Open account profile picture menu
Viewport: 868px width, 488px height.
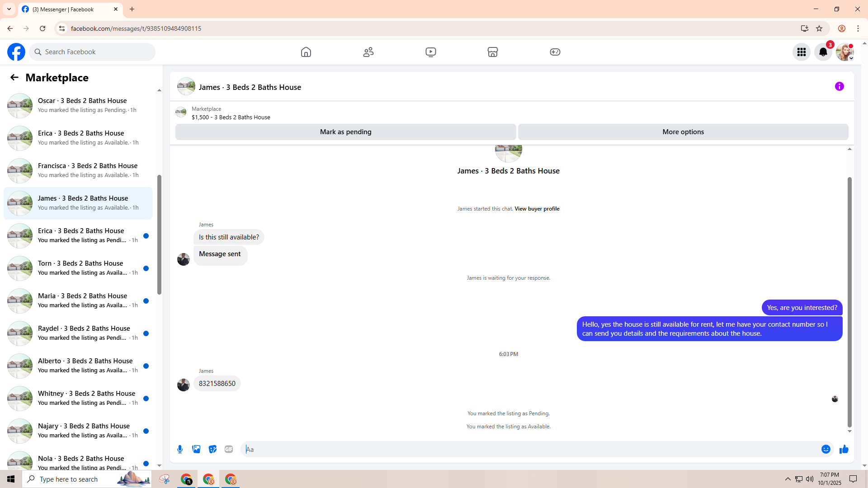(x=844, y=52)
